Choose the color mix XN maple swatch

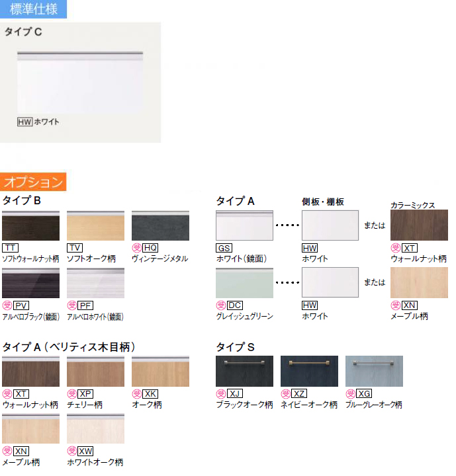point(419,283)
